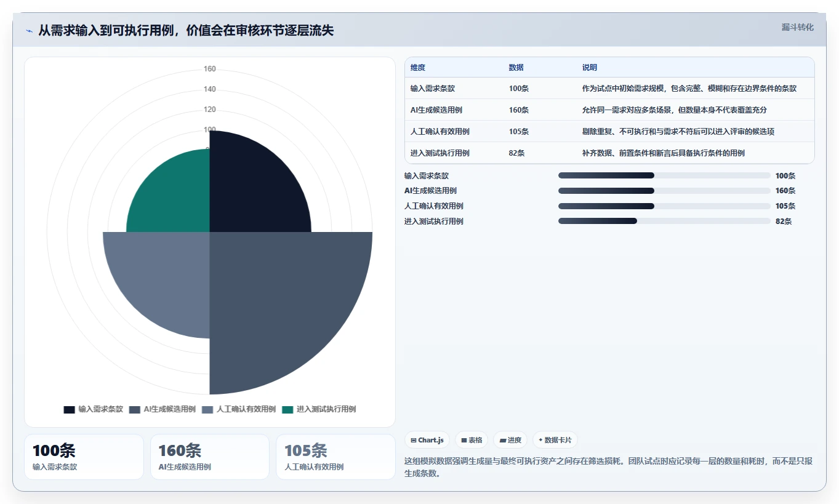The height and width of the screenshot is (504, 839).
Task: Toggle the 输入需求条款 legend entry under the chart
Action: click(x=94, y=409)
